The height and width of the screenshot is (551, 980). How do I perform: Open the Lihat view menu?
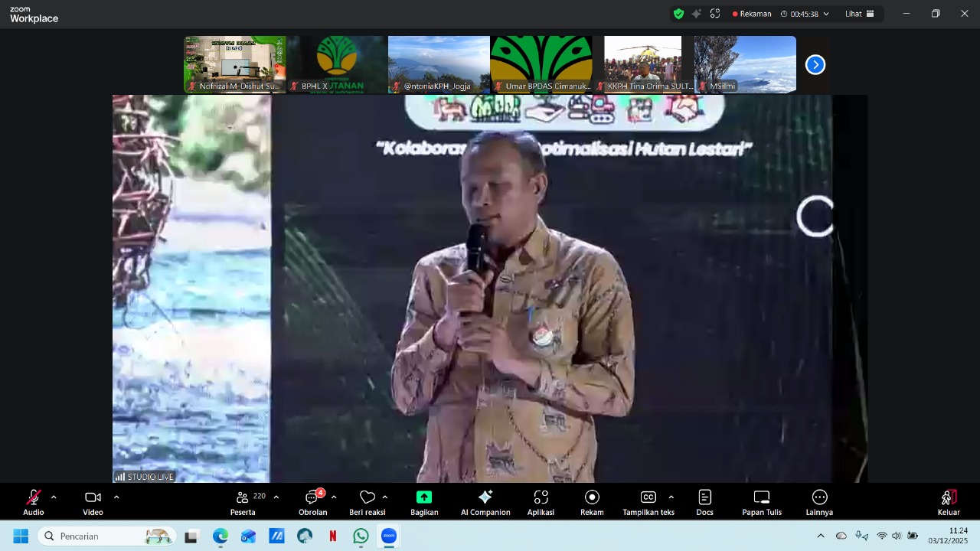(x=859, y=14)
